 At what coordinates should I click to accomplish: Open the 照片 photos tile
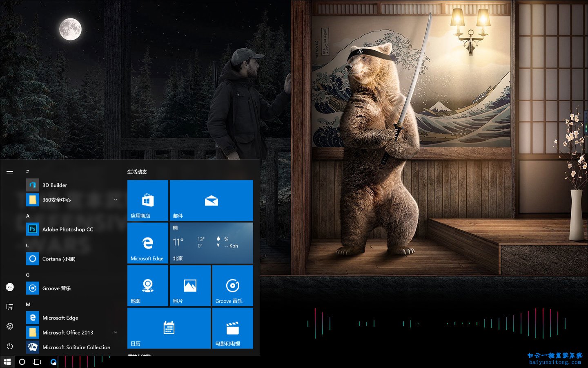click(190, 285)
